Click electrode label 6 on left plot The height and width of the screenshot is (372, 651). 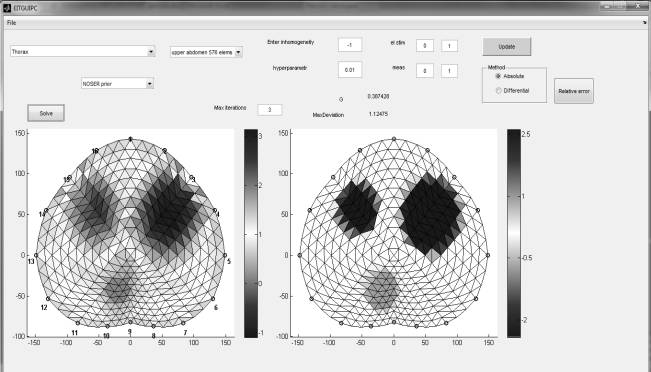pyautogui.click(x=216, y=308)
